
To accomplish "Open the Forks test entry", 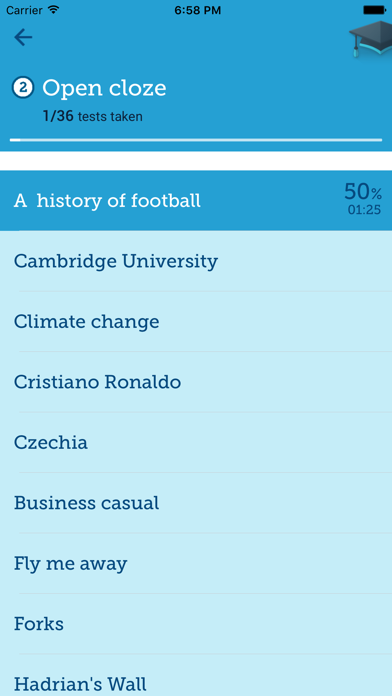I will [x=196, y=624].
